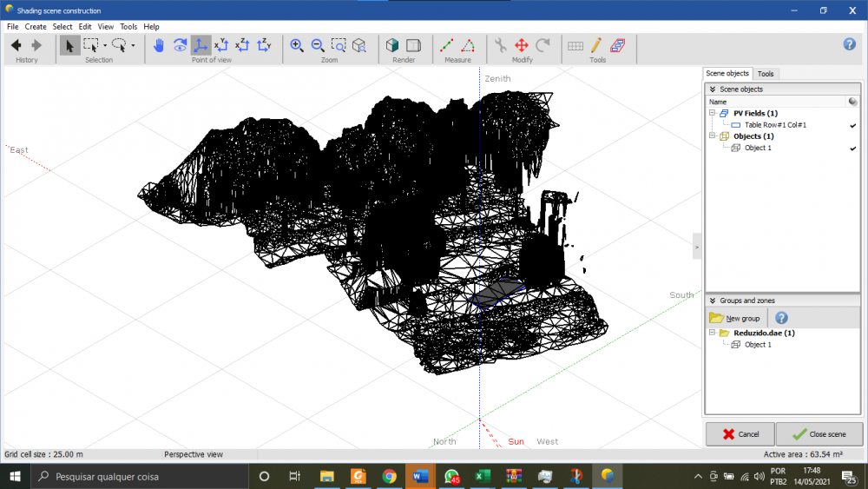
Task: Collapse the Groups and zones section
Action: click(713, 301)
